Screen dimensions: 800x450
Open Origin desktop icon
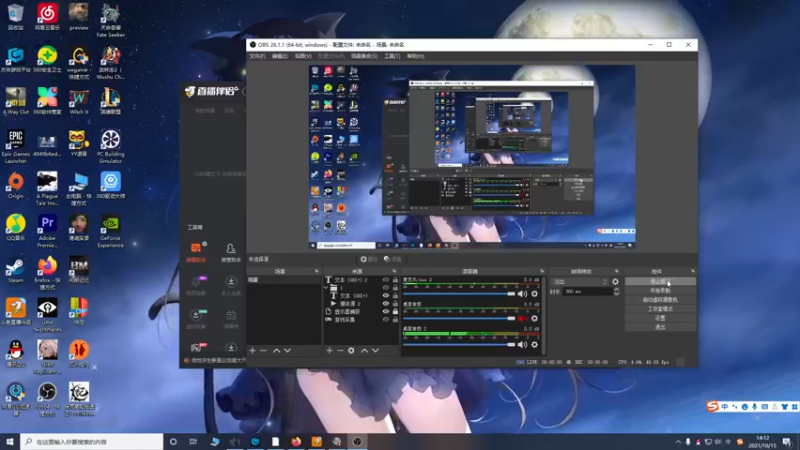point(15,186)
